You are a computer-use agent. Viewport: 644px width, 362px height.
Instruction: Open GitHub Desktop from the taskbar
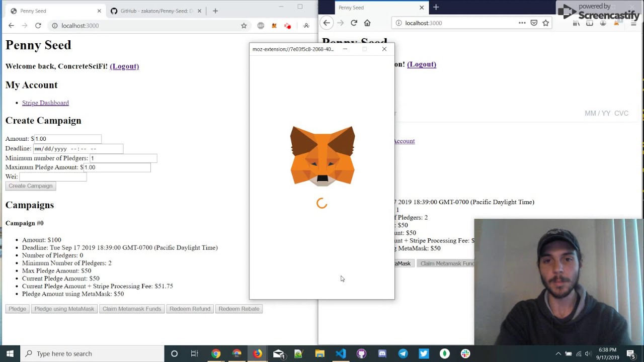[x=361, y=353]
